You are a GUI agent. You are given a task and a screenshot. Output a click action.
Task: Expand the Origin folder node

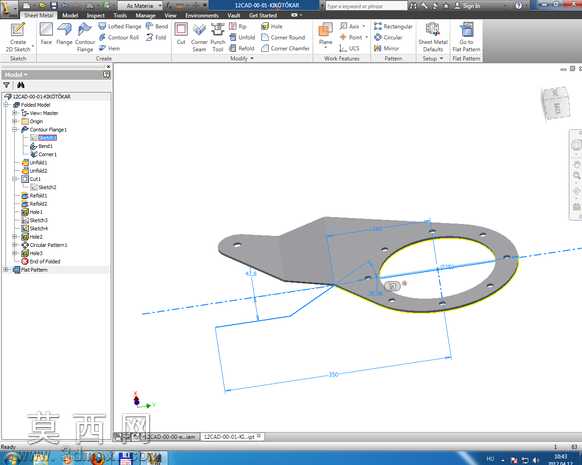point(15,121)
